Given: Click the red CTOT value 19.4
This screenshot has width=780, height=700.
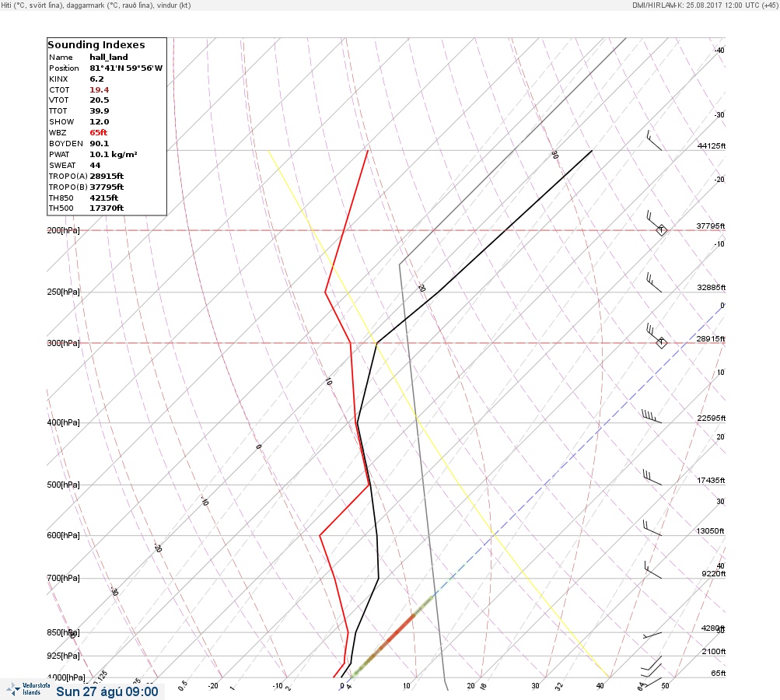Looking at the screenshot, I should click(x=99, y=90).
